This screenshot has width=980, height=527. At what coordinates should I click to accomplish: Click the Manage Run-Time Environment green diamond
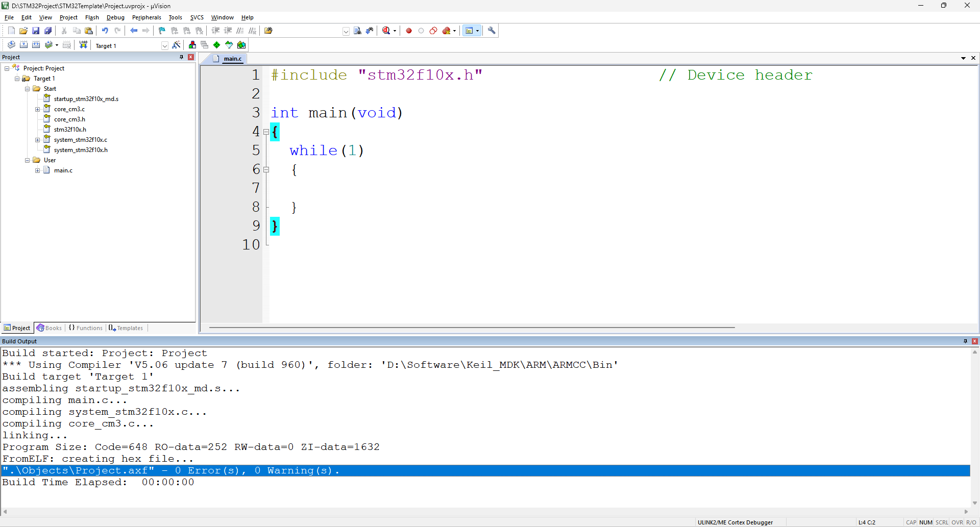pos(217,45)
